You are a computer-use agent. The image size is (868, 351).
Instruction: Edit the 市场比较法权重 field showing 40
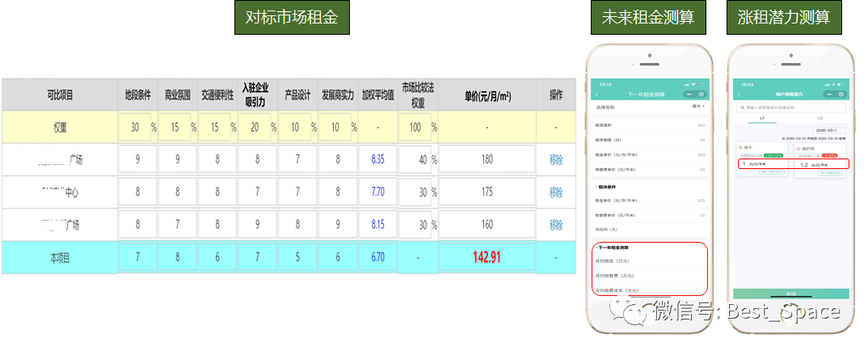pos(415,160)
